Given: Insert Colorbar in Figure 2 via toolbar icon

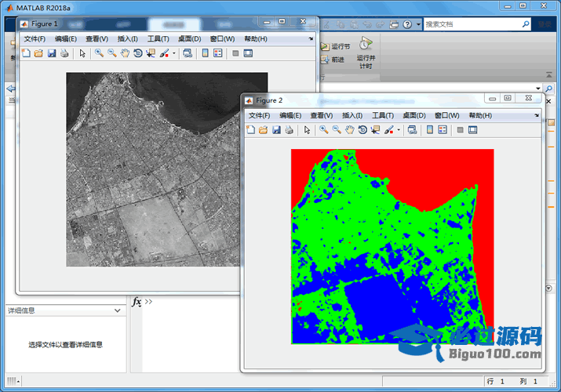Looking at the screenshot, I should (x=430, y=129).
